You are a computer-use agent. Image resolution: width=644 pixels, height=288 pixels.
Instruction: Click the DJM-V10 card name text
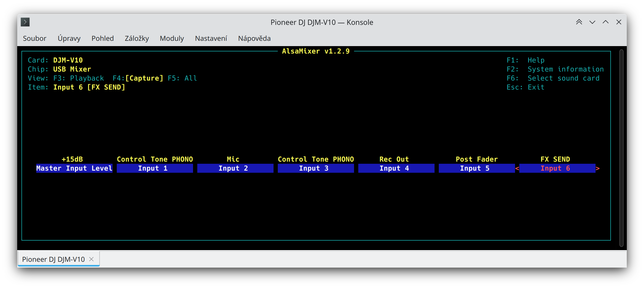[x=68, y=60]
